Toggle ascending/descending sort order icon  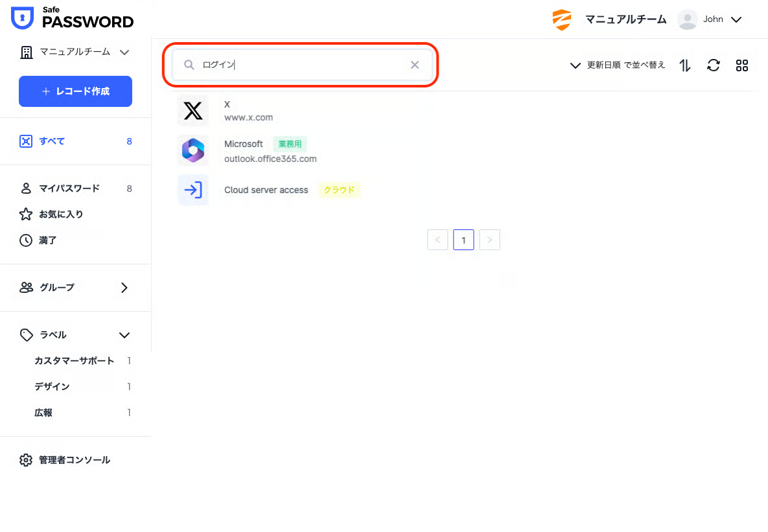pyautogui.click(x=685, y=65)
